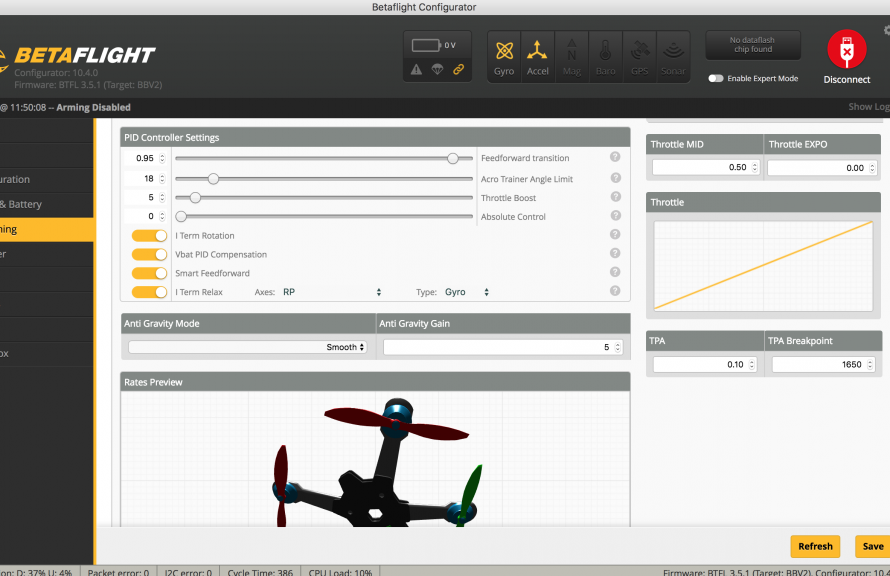This screenshot has height=576, width=890.
Task: Click the Refresh button
Action: [815, 546]
